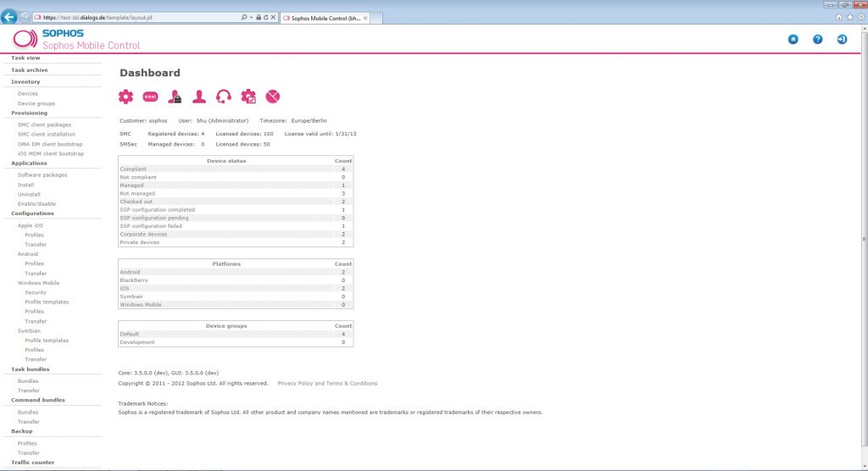The height and width of the screenshot is (471, 868).
Task: Open Profile templates under Symbian
Action: point(47,341)
